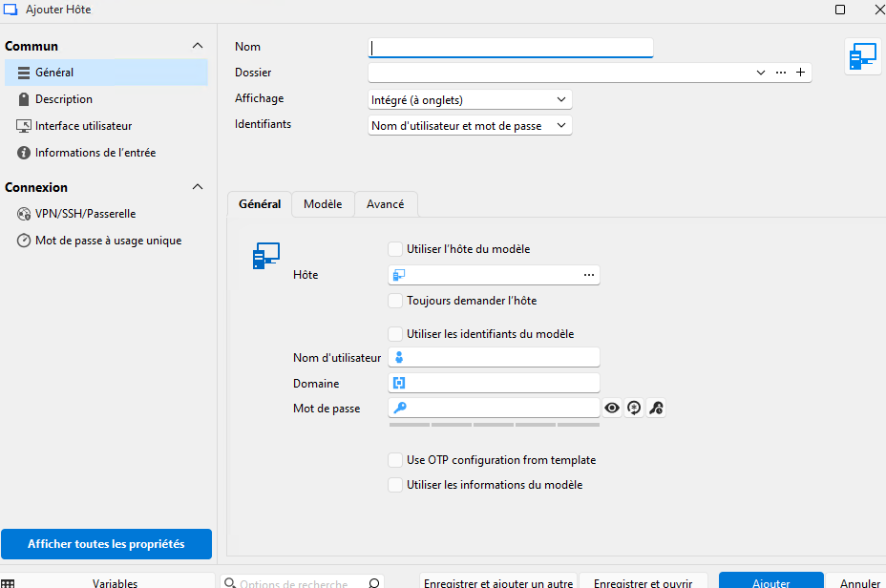Click the key with clock password icon
This screenshot has width=886, height=588.
656,409
